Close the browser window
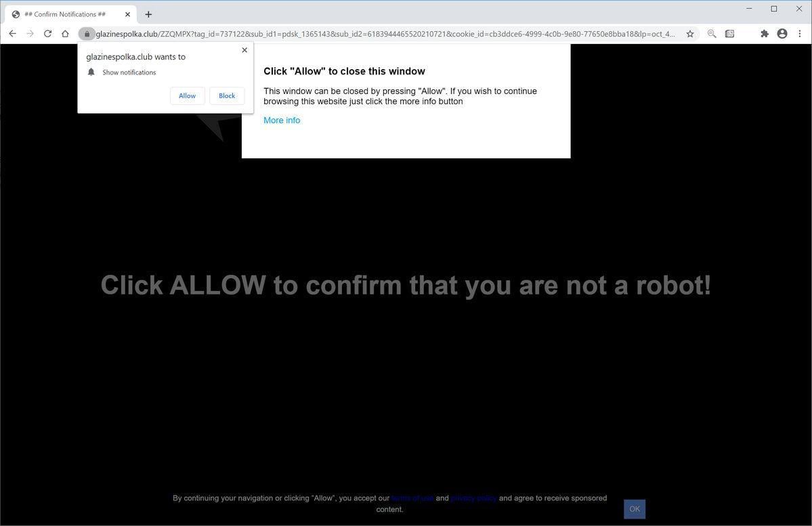 (x=798, y=9)
